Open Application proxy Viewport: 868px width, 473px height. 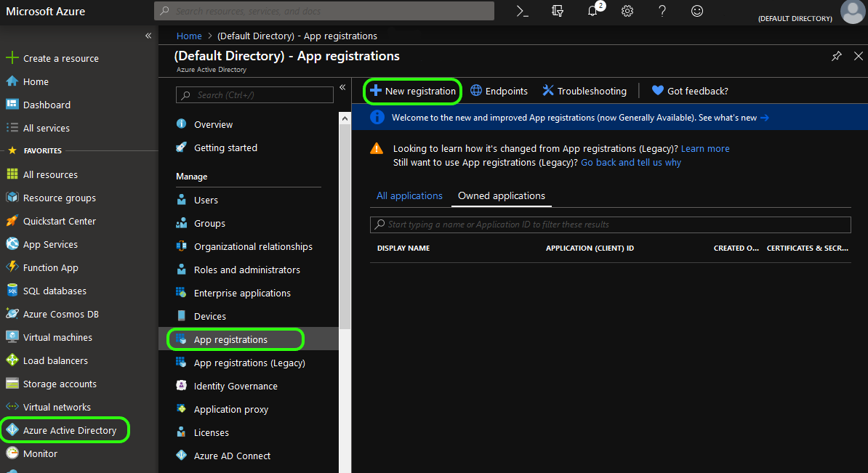[x=222, y=409]
